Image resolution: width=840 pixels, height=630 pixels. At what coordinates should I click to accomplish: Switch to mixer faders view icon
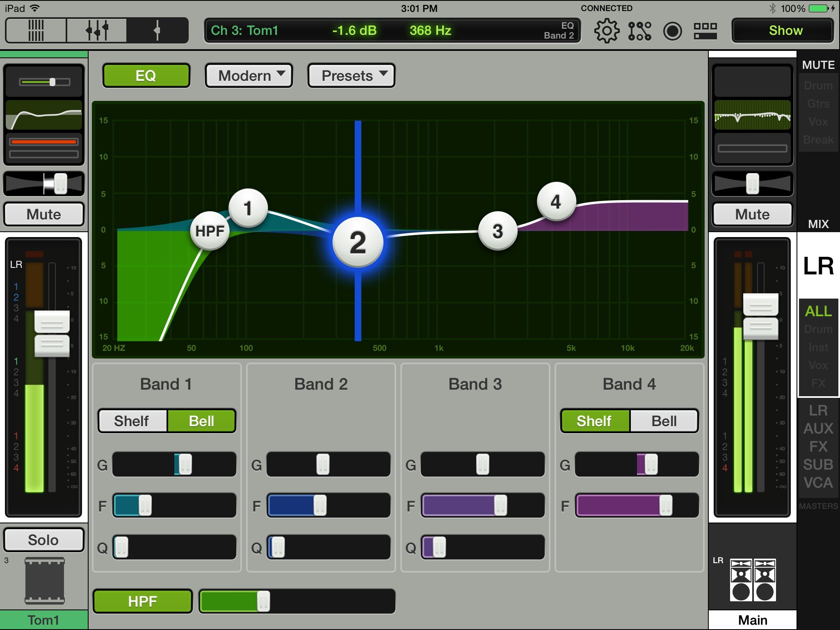(x=36, y=30)
